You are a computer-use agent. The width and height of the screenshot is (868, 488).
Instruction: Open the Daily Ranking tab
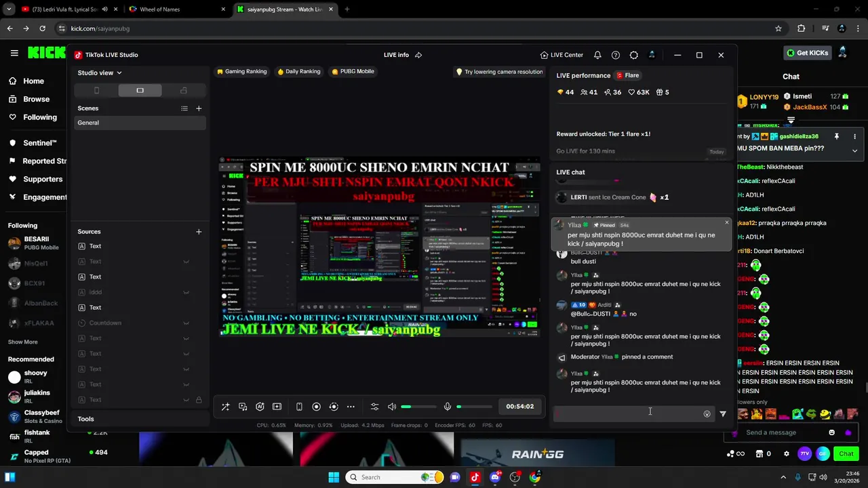pos(298,71)
